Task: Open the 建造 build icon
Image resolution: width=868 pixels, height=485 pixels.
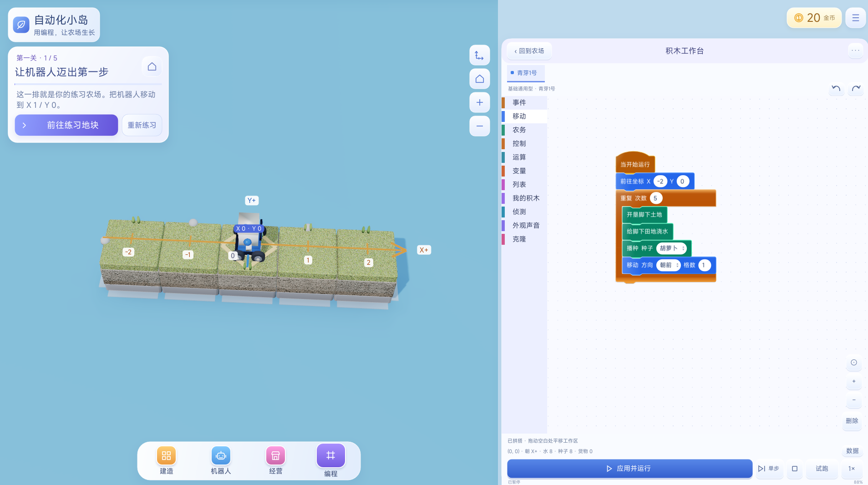Action: coord(166,455)
